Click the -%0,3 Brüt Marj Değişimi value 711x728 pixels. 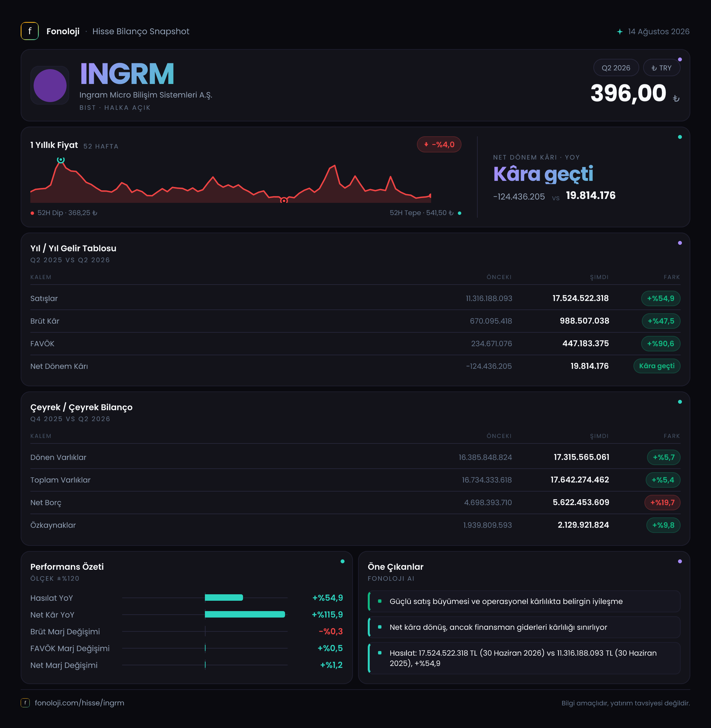[x=331, y=631]
